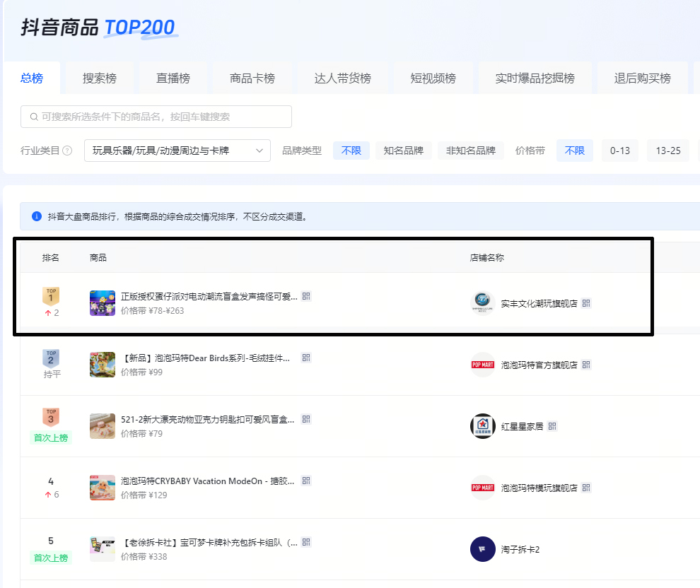Click the blue info icon in the notice bar
This screenshot has width=700, height=588.
pos(37,216)
